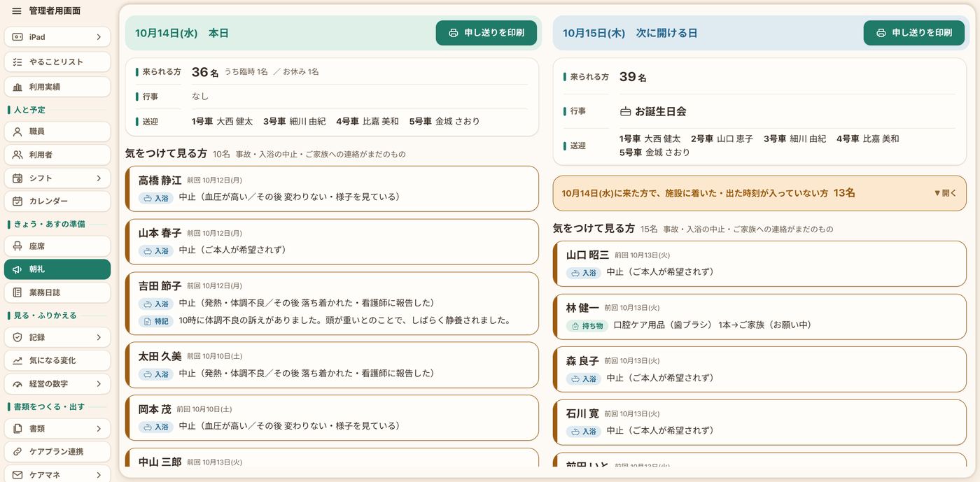Click 入浴 badge on 岡本 茂 card

(x=156, y=427)
